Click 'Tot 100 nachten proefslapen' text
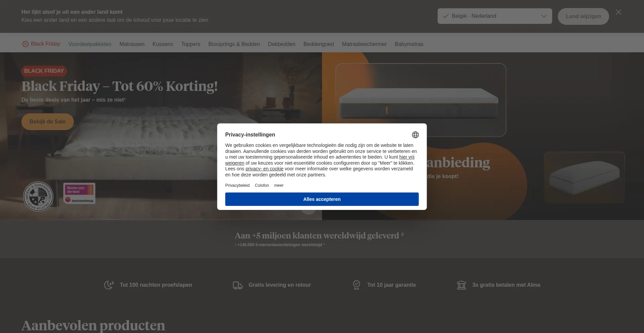This screenshot has height=333, width=644. [156, 285]
